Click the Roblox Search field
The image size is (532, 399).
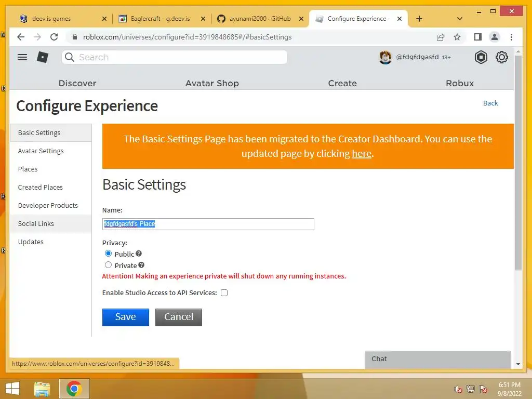tap(175, 57)
